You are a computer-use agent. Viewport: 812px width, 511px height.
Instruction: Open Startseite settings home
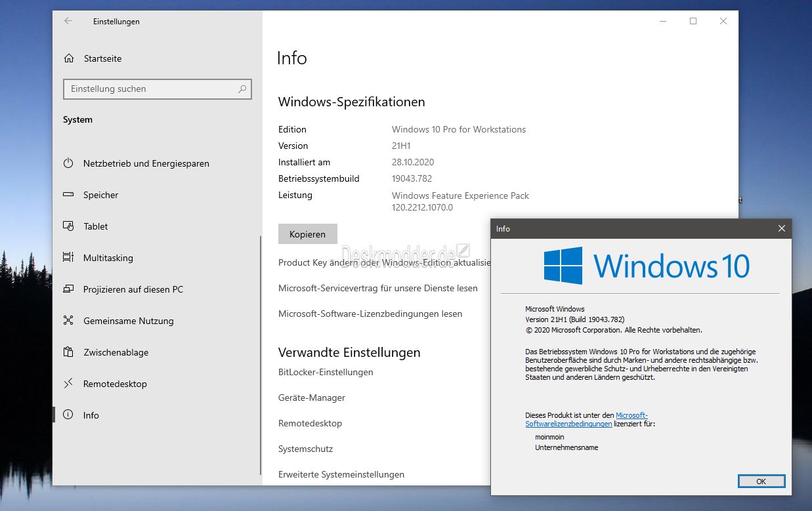pyautogui.click(x=103, y=58)
